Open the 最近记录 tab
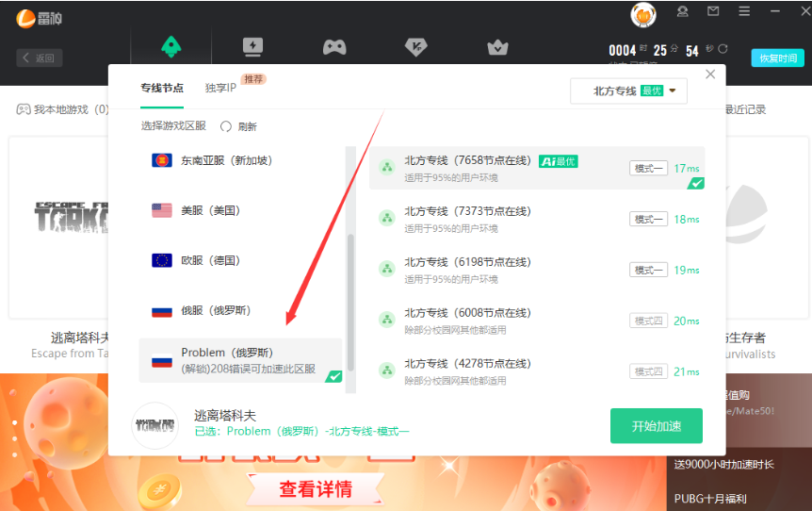This screenshot has height=511, width=812. point(745,109)
